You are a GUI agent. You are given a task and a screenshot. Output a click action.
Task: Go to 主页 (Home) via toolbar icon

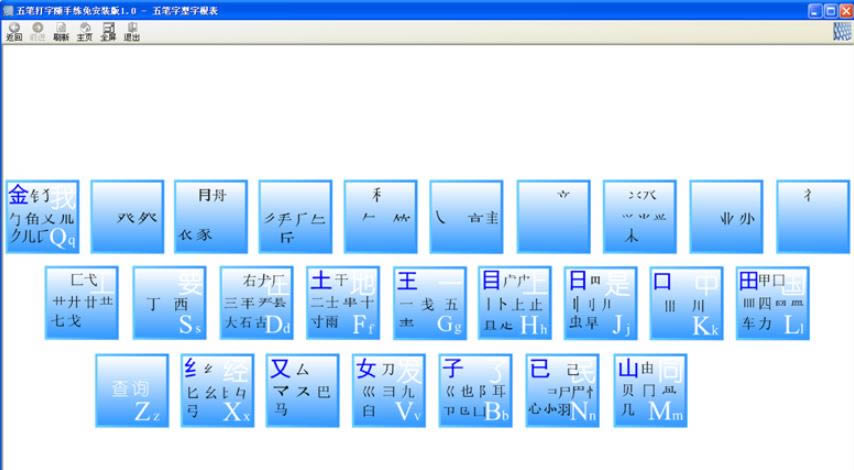(85, 31)
